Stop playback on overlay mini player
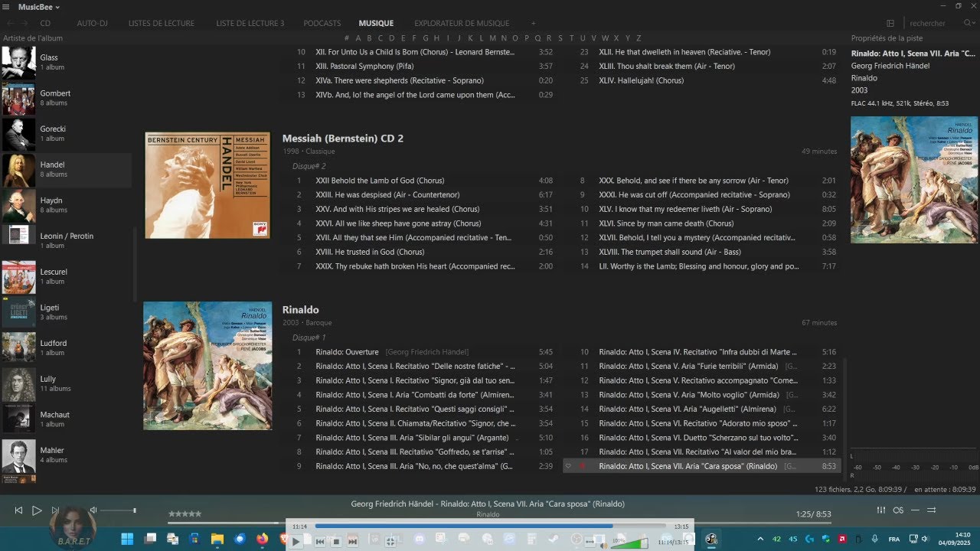The height and width of the screenshot is (551, 980). [x=336, y=542]
